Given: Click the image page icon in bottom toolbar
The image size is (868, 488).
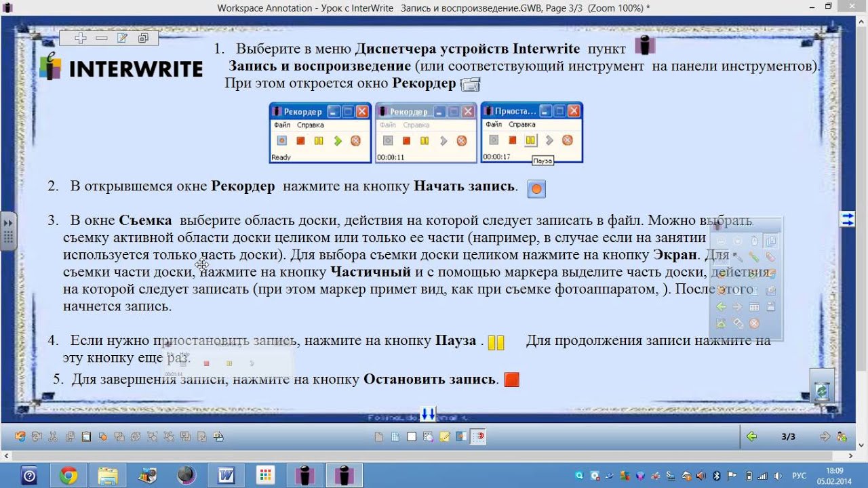Looking at the screenshot, I should (428, 436).
